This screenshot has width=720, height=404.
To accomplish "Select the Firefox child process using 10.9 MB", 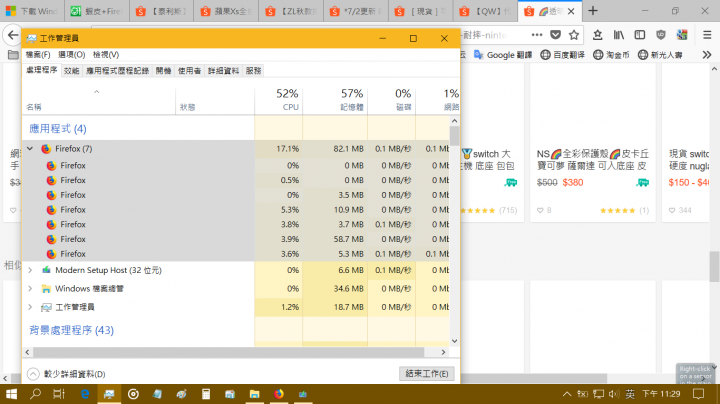I will [x=236, y=210].
